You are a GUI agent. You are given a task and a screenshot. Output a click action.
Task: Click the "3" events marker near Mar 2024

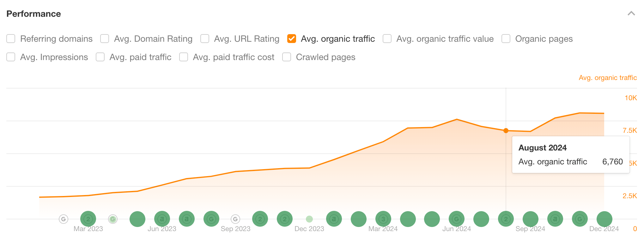(383, 219)
